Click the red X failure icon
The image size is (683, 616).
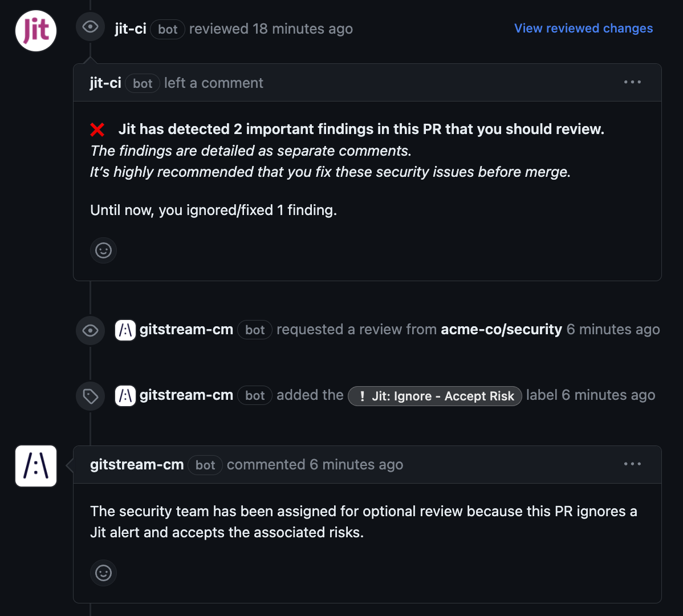[x=97, y=129]
